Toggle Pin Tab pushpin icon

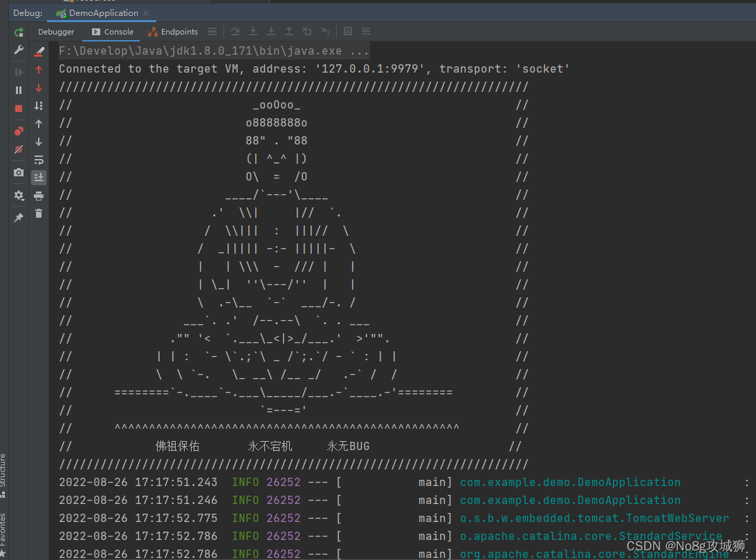click(x=19, y=217)
